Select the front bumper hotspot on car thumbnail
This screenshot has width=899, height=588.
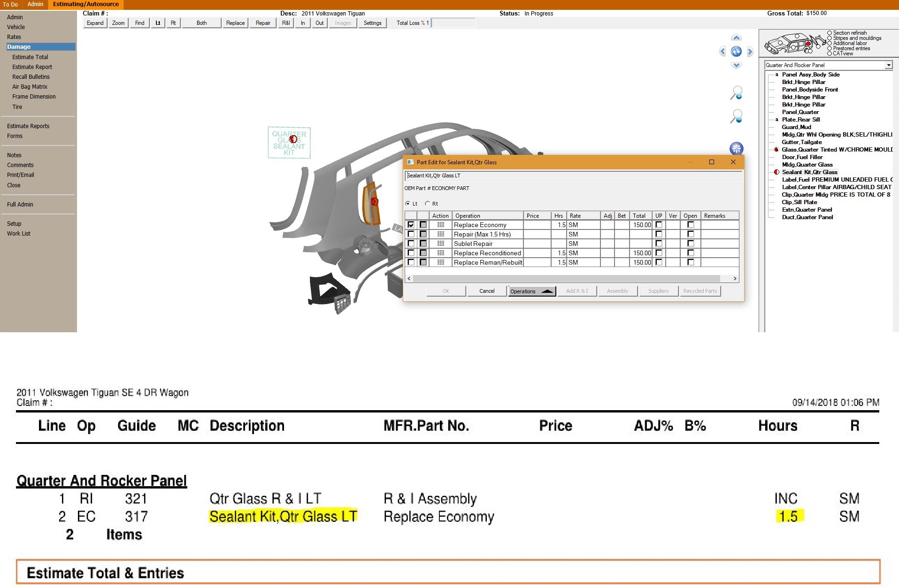(769, 49)
